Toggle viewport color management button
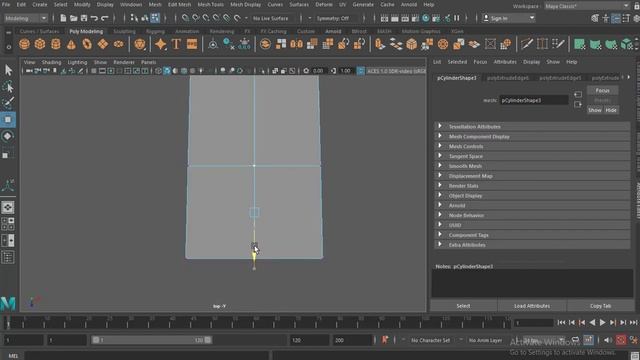 tap(361, 71)
